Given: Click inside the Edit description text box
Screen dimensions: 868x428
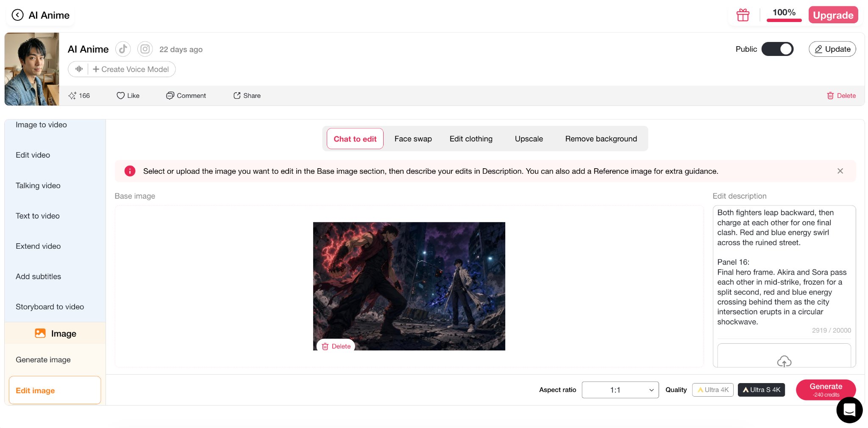Looking at the screenshot, I should (x=784, y=267).
